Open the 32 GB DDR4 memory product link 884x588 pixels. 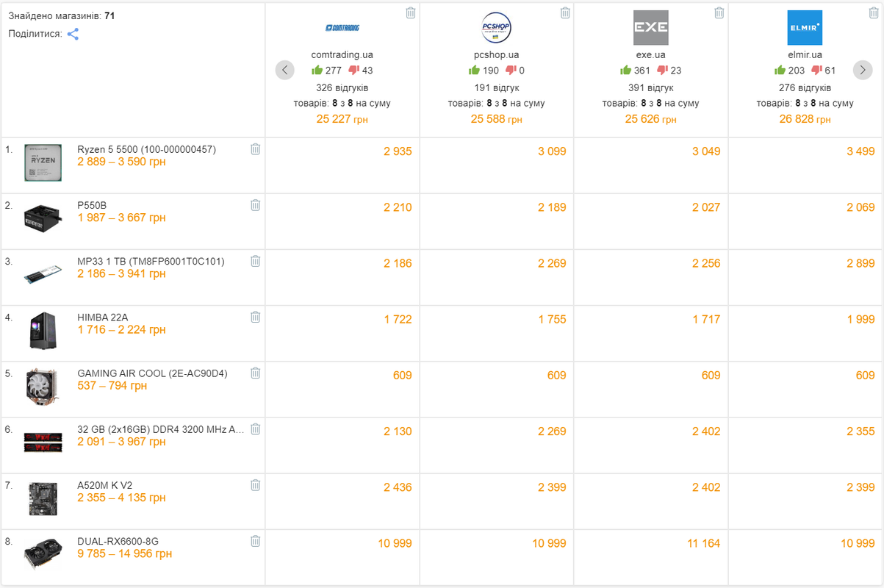pyautogui.click(x=161, y=429)
